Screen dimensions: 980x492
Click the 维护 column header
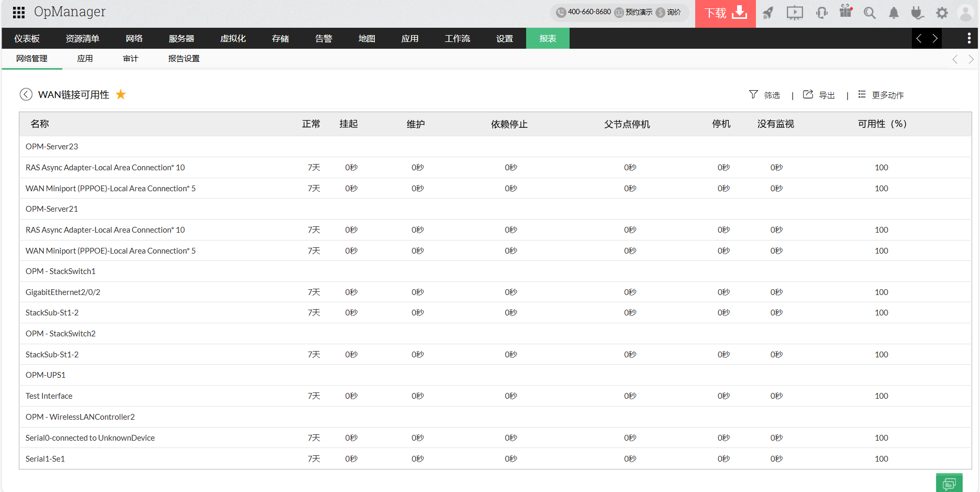coord(416,124)
